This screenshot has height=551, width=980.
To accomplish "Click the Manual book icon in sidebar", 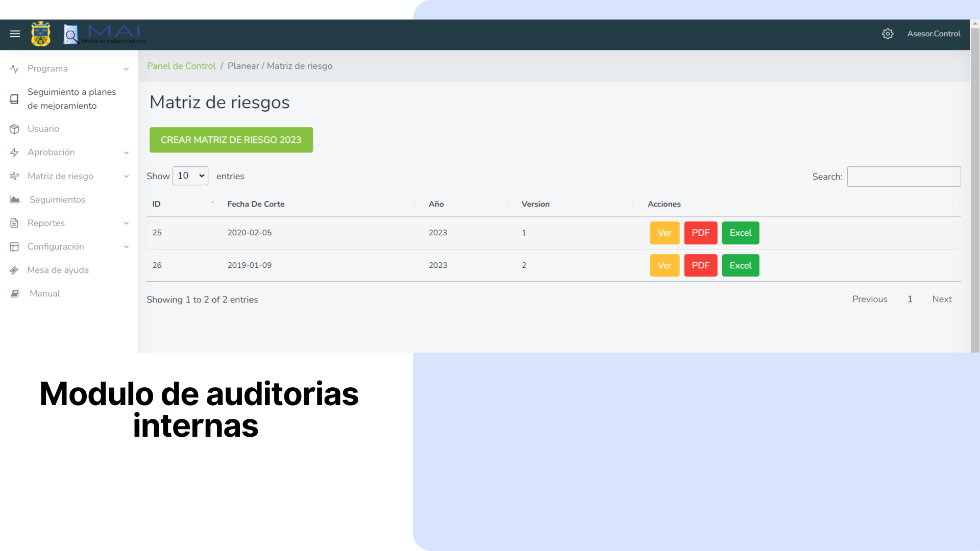I will click(15, 294).
